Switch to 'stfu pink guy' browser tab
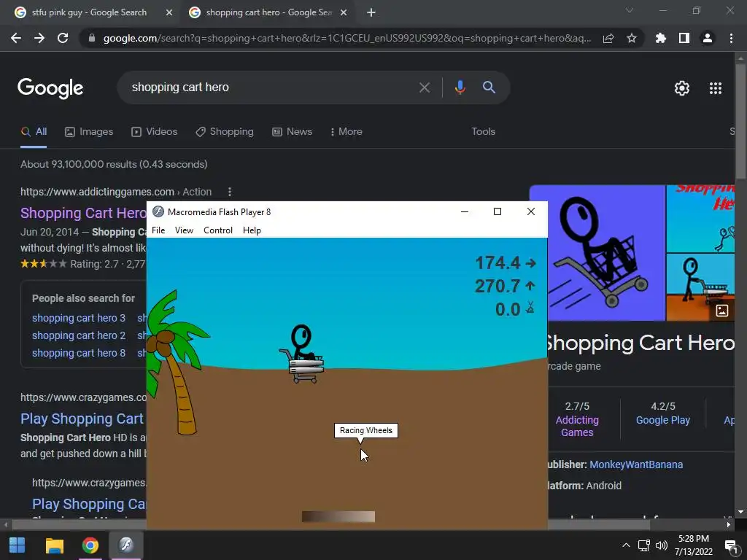 tap(90, 12)
